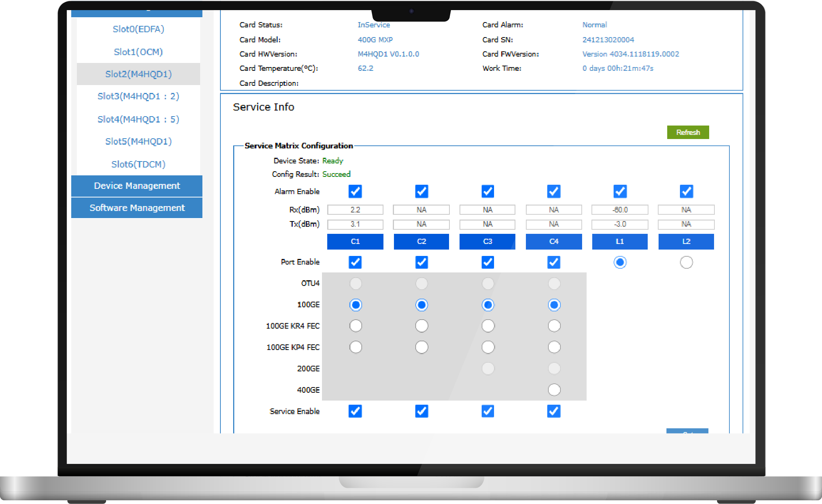
Task: Select Slot3(M4HQD1 : 2) entry
Action: (138, 96)
